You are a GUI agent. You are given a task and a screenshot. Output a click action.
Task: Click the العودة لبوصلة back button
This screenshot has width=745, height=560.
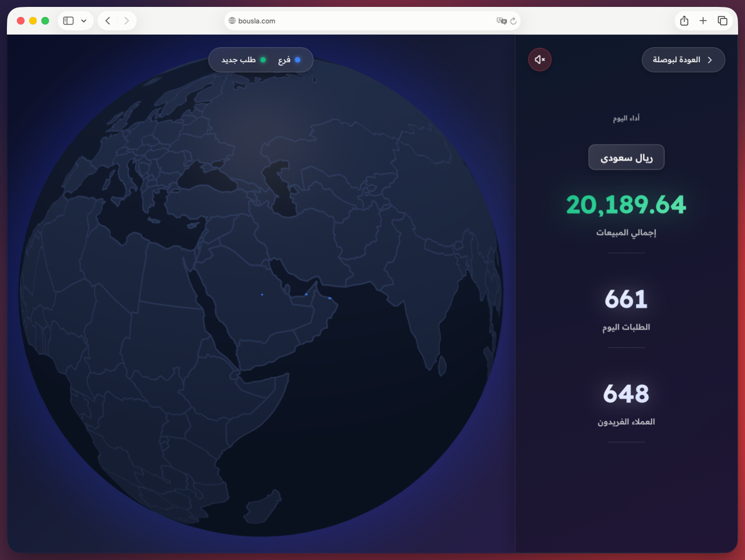point(683,60)
